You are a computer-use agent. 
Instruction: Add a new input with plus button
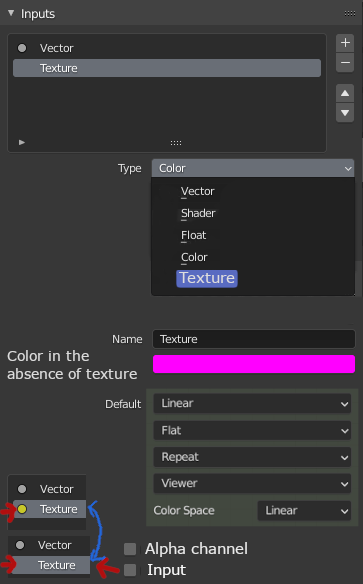point(345,43)
